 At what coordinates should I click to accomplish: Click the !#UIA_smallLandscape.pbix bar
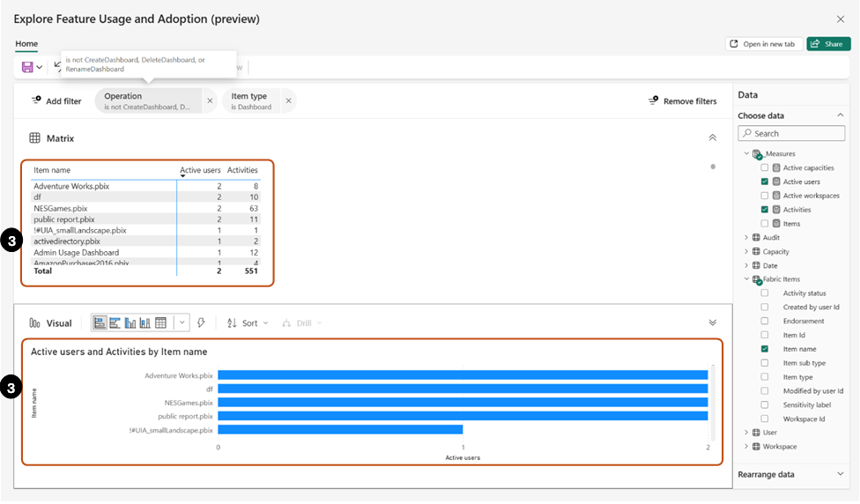pos(341,429)
